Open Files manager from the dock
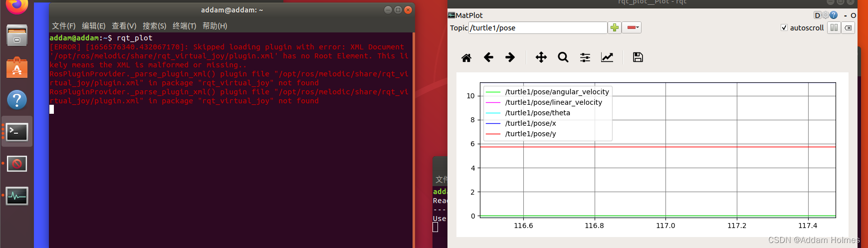 (17, 36)
